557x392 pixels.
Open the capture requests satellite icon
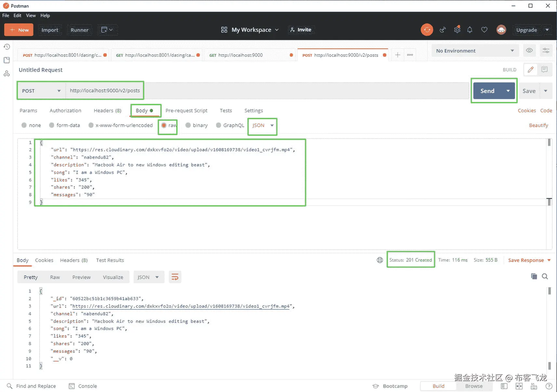443,30
